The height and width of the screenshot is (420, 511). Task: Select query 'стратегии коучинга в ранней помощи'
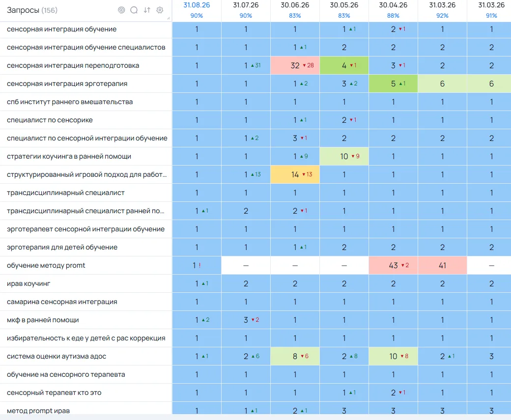[69, 156]
